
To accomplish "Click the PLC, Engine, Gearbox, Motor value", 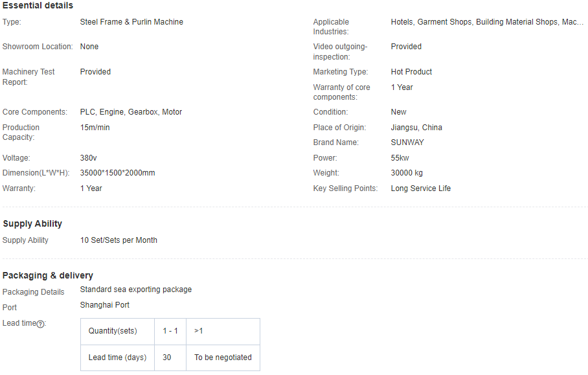I will click(x=131, y=112).
